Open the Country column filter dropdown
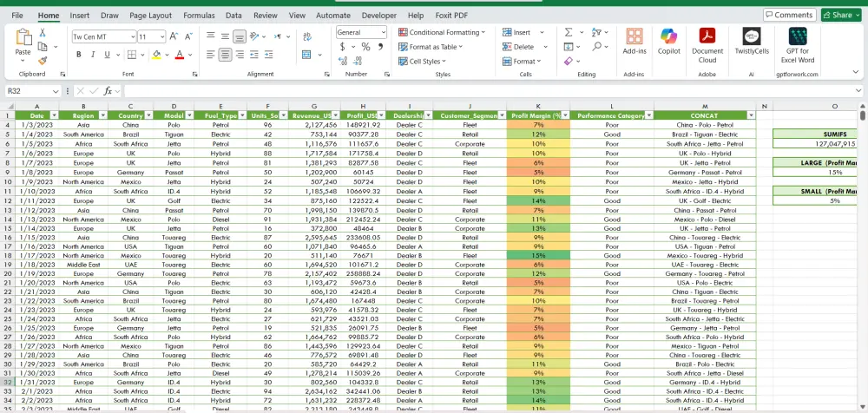868x413 pixels. click(148, 115)
